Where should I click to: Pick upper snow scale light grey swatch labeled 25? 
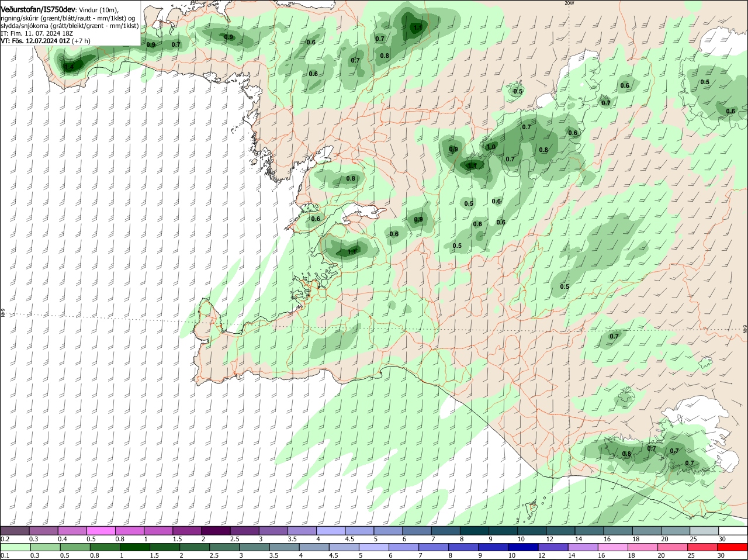click(704, 530)
